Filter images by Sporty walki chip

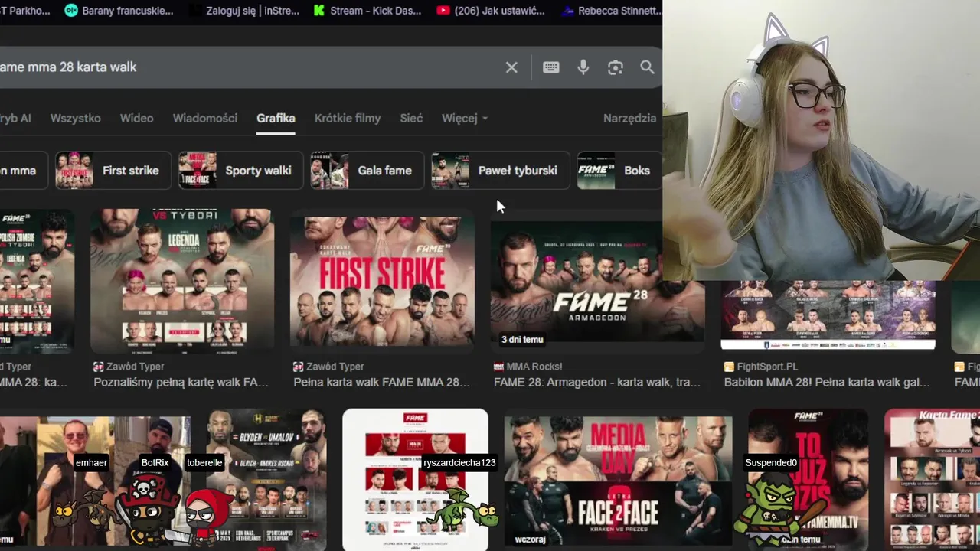(x=240, y=170)
